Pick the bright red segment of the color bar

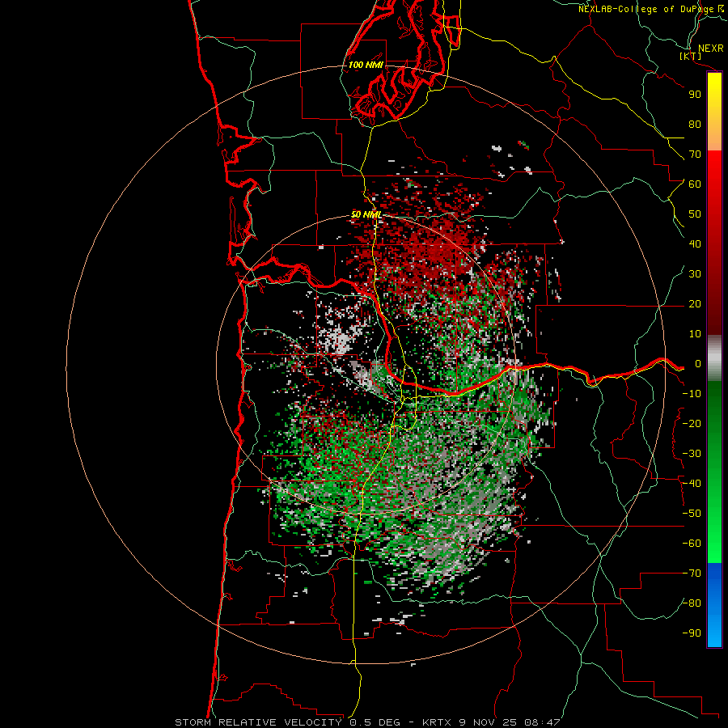coord(714,170)
